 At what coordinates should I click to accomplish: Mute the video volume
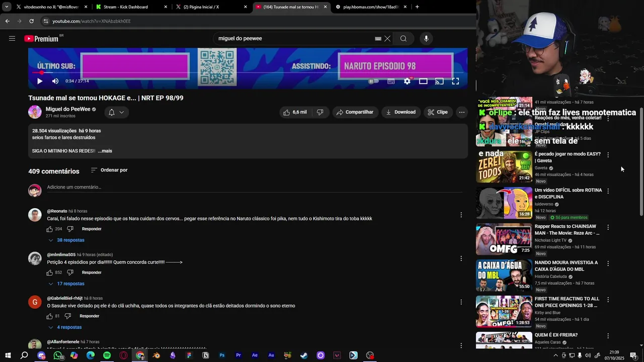coord(55,81)
